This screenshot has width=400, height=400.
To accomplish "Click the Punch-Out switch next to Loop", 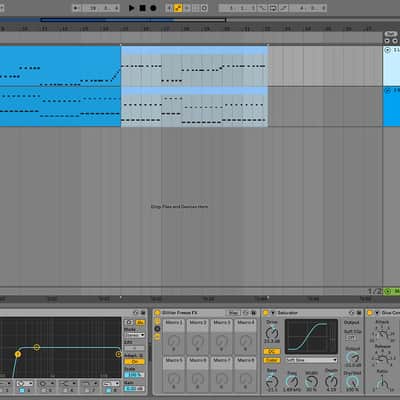I will pos(284,8).
